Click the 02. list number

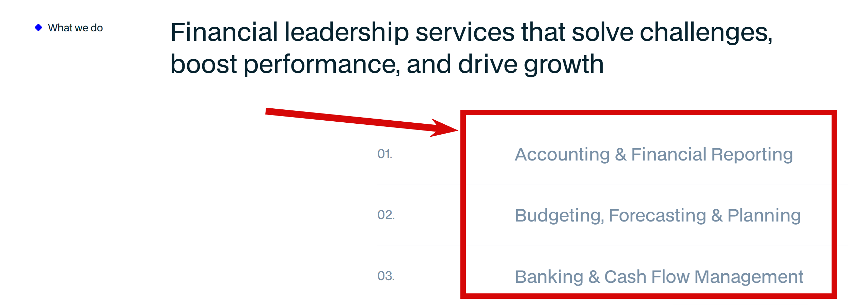[386, 215]
